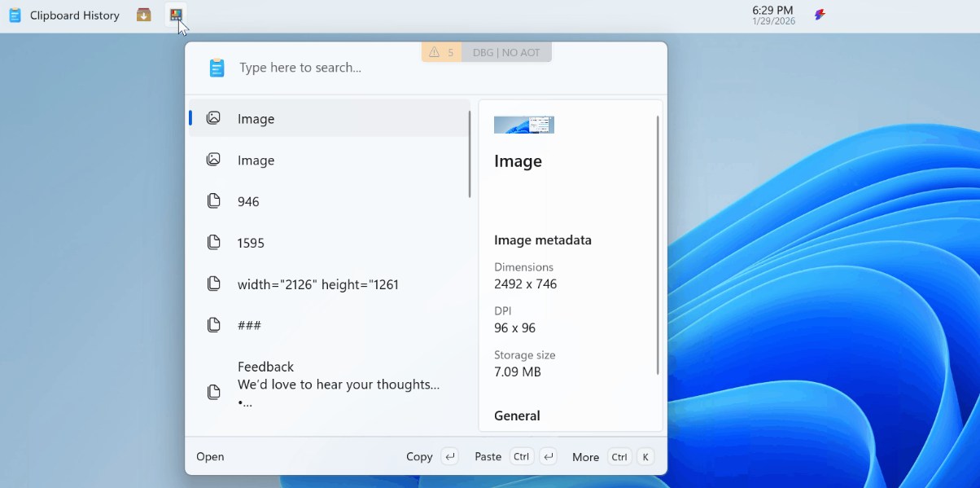
Task: Click the copy icon beside ### entry
Action: coord(213,325)
